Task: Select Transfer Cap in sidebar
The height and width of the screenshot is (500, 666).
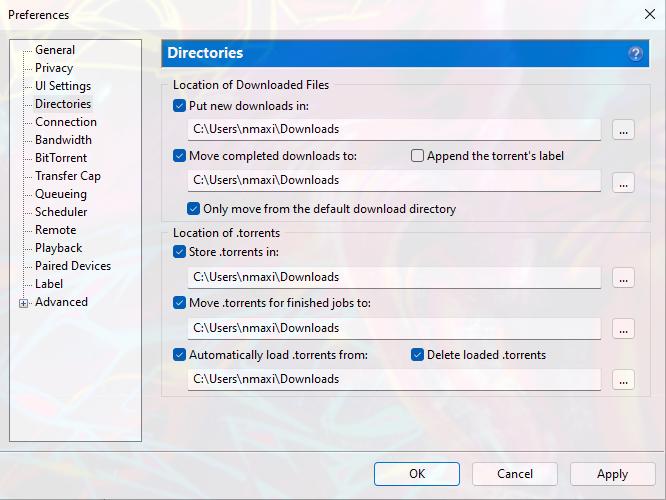Action: [x=68, y=176]
